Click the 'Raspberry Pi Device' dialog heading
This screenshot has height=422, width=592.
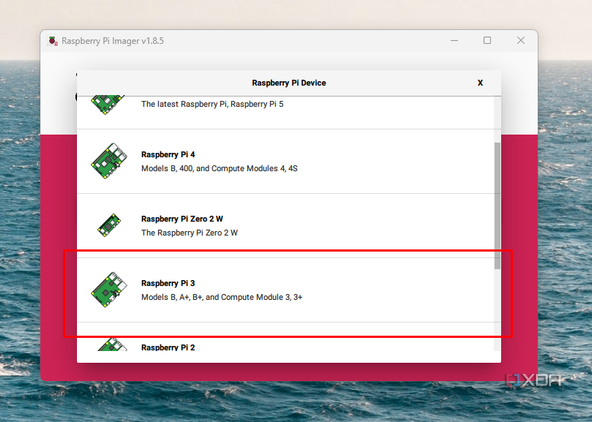289,83
